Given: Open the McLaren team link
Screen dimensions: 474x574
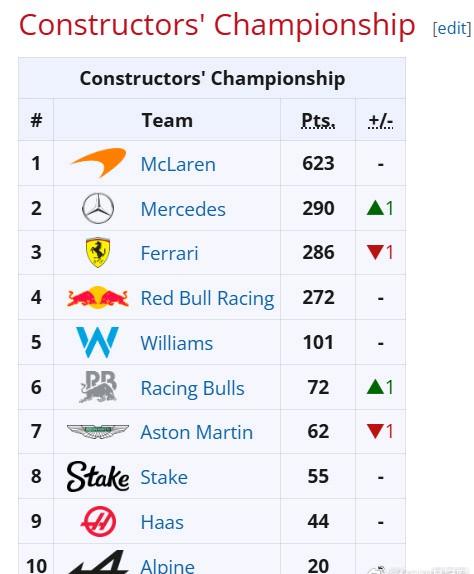Looking at the screenshot, I should [178, 164].
